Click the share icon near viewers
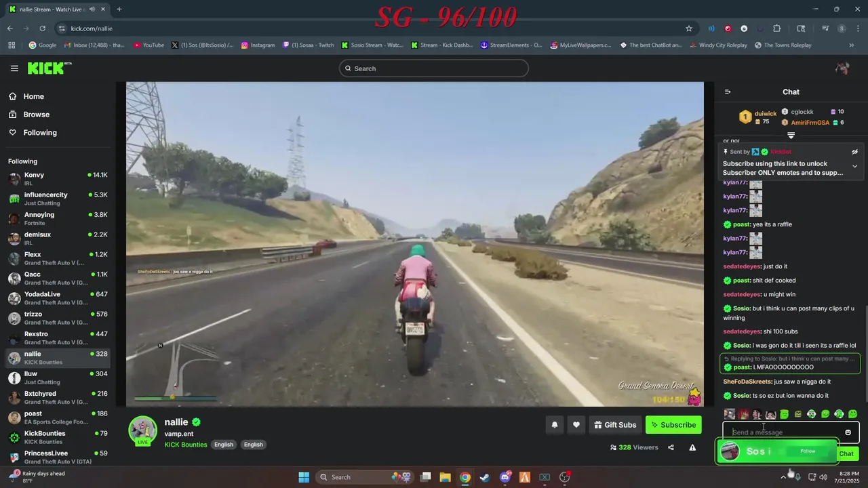The height and width of the screenshot is (488, 868). coord(671,447)
